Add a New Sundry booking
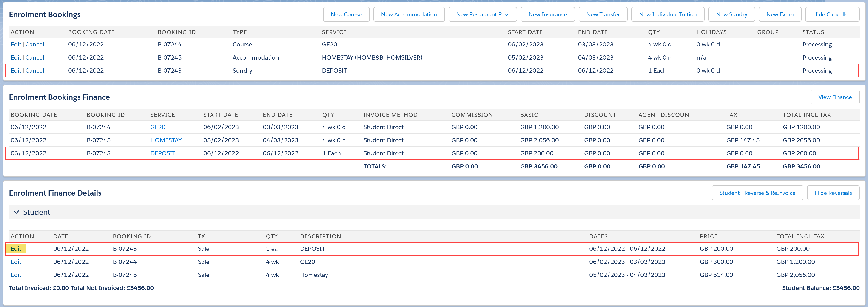Viewport: 868px width, 307px height. click(x=731, y=14)
